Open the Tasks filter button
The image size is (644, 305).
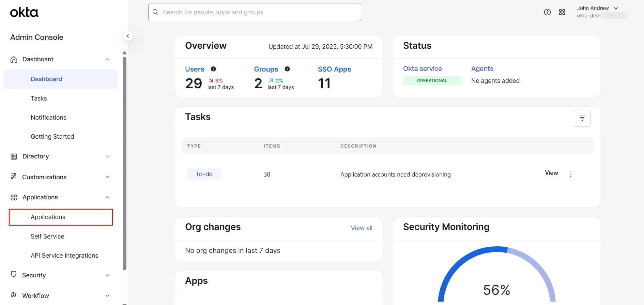582,118
